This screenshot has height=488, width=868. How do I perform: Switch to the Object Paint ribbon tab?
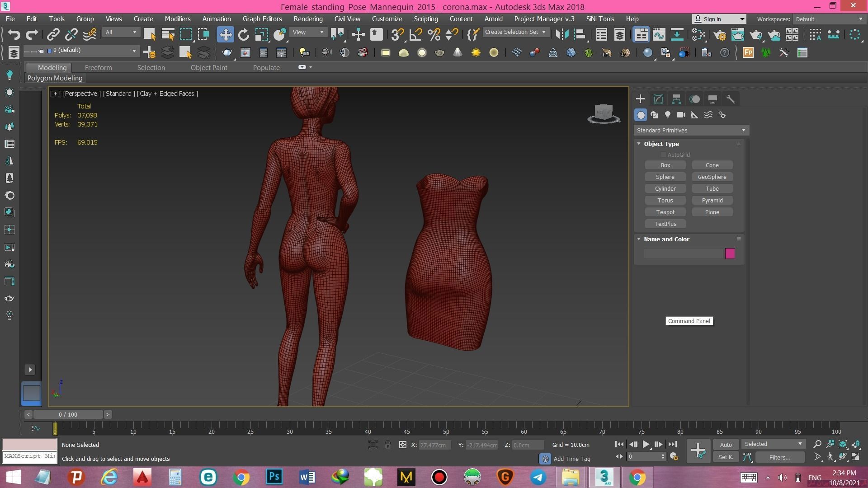[x=209, y=67]
